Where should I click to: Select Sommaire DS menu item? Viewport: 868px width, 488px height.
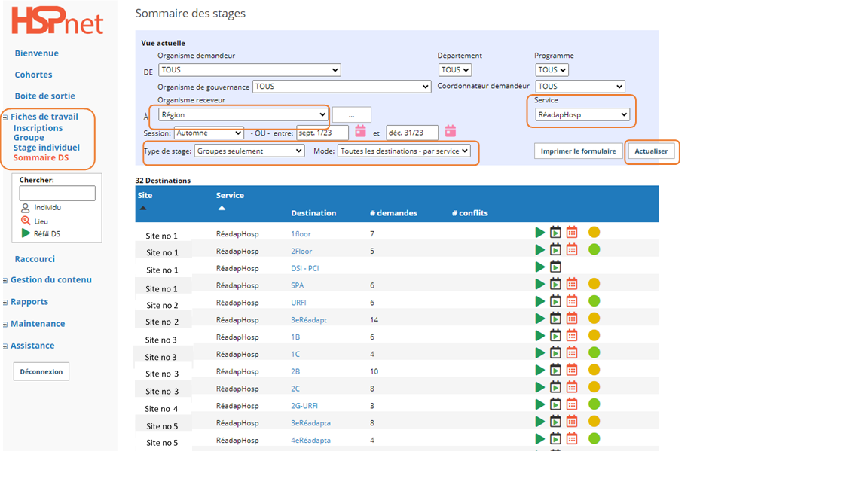click(x=41, y=157)
